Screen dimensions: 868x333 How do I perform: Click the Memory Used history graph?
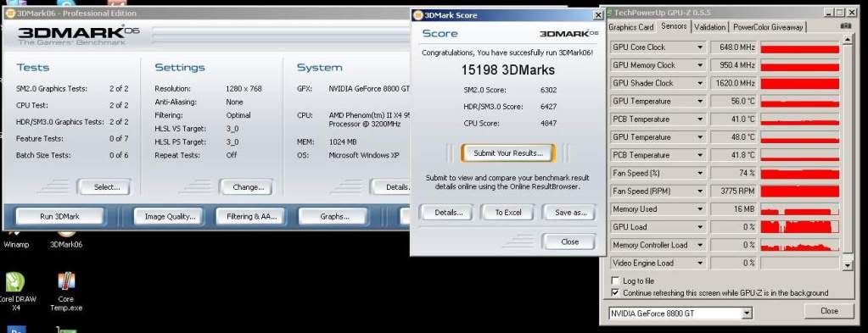800,209
